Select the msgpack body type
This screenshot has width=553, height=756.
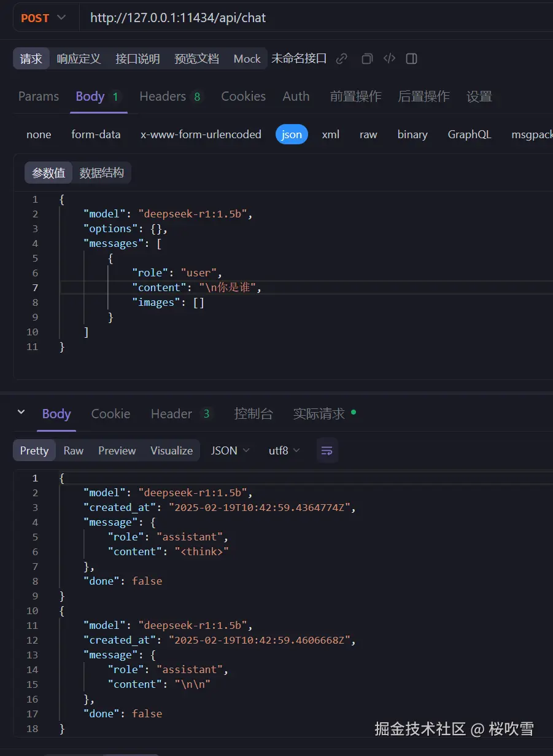click(531, 134)
